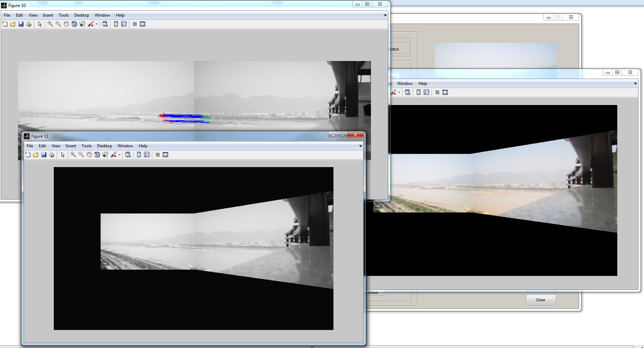Click Show Plot Tools icon in Figure 10

pos(143,24)
